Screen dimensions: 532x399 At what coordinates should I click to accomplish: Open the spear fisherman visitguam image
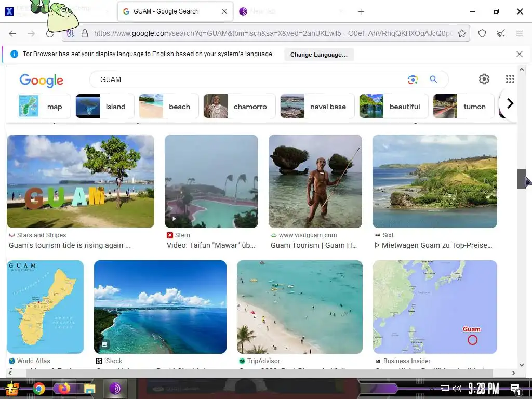pyautogui.click(x=315, y=181)
